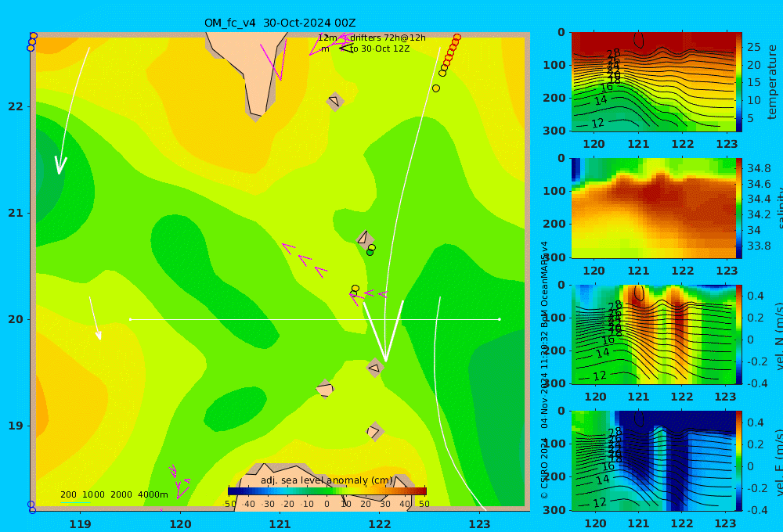Click the island near 122E 19.5N
Image resolution: width=783 pixels, height=532 pixels.
pyautogui.click(x=375, y=368)
